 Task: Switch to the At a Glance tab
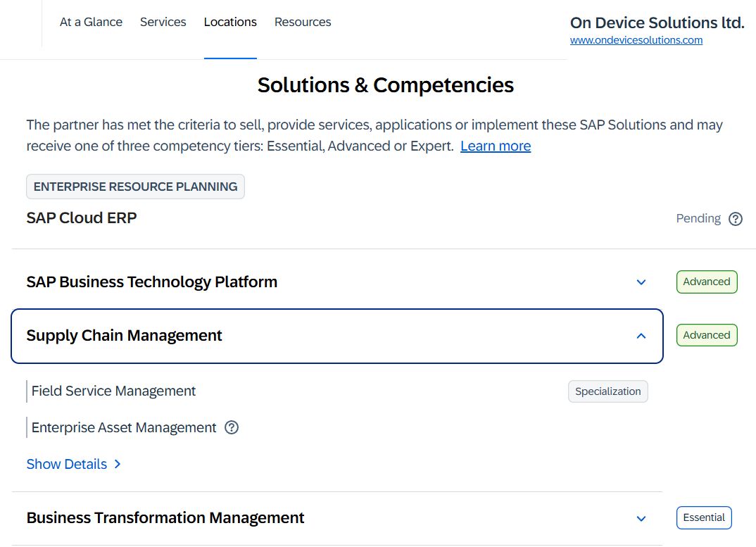coord(91,22)
